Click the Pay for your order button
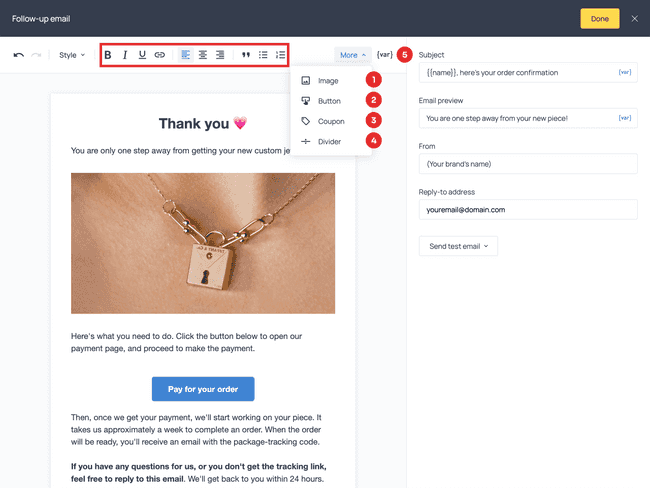650x488 pixels. [203, 389]
